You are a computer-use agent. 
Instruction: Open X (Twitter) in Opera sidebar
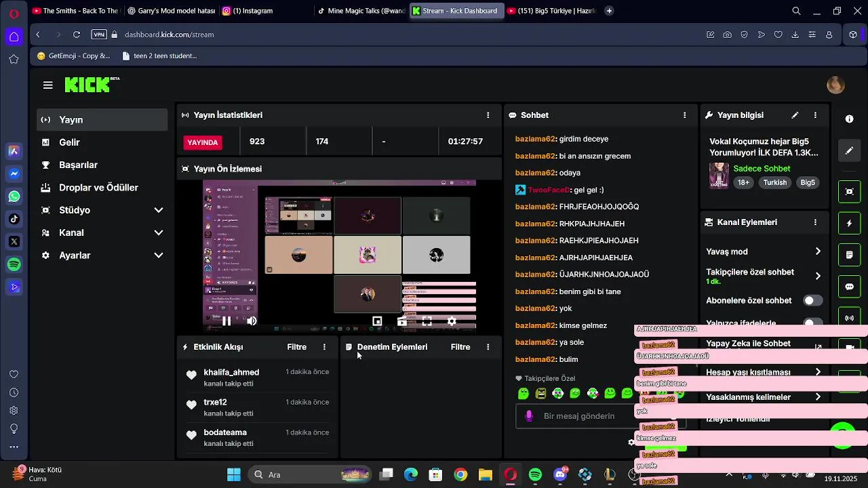coord(14,241)
